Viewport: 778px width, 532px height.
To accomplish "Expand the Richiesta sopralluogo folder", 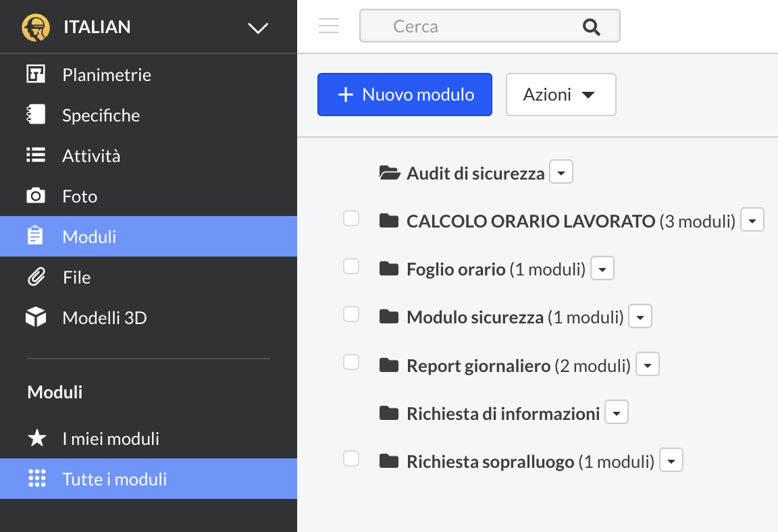I will [x=491, y=462].
